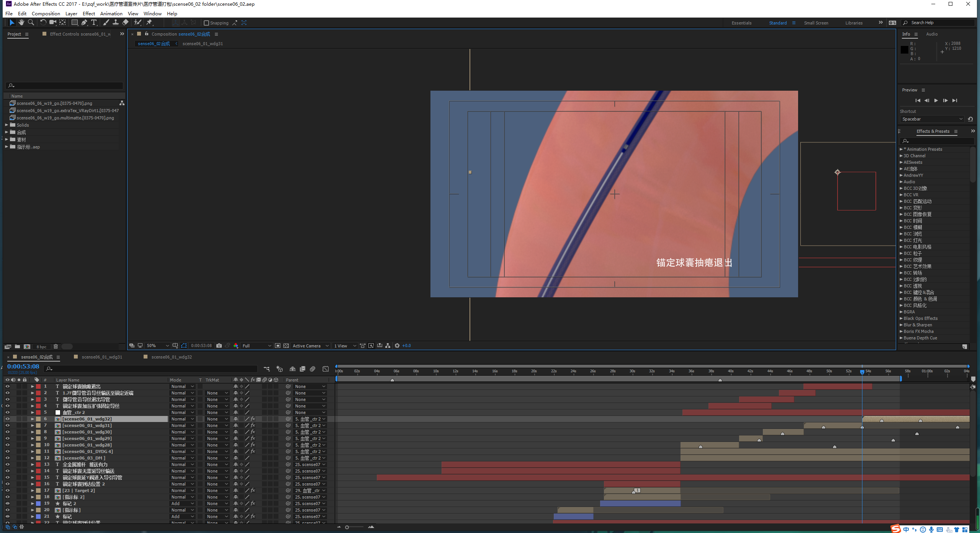Enable motion blur for the timeline

click(313, 369)
